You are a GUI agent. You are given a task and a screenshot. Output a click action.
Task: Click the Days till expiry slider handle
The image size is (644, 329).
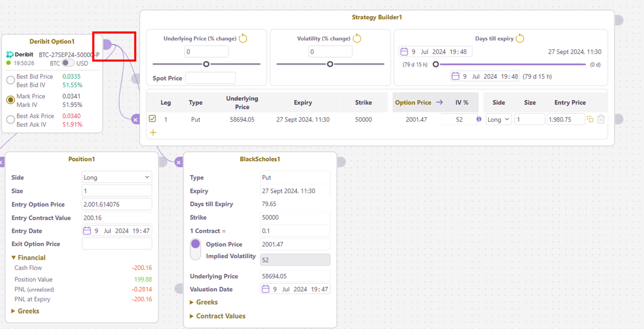(x=436, y=64)
